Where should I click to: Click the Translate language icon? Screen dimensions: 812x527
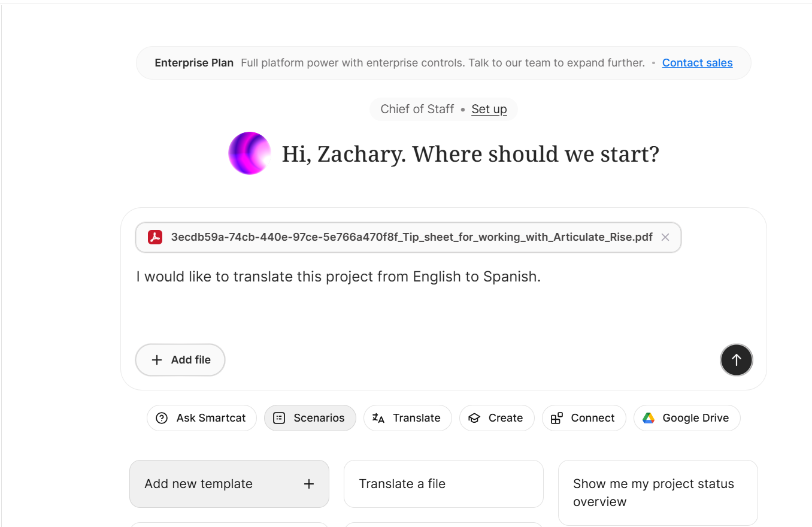(x=378, y=418)
